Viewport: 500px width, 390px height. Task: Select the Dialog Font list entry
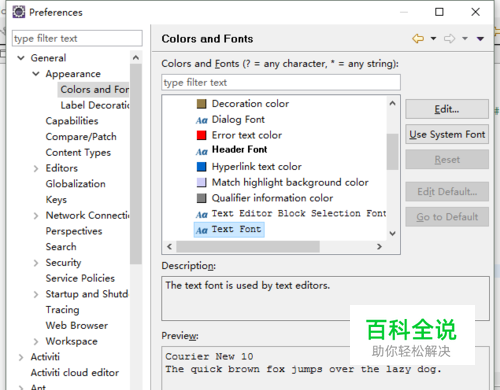click(x=238, y=119)
